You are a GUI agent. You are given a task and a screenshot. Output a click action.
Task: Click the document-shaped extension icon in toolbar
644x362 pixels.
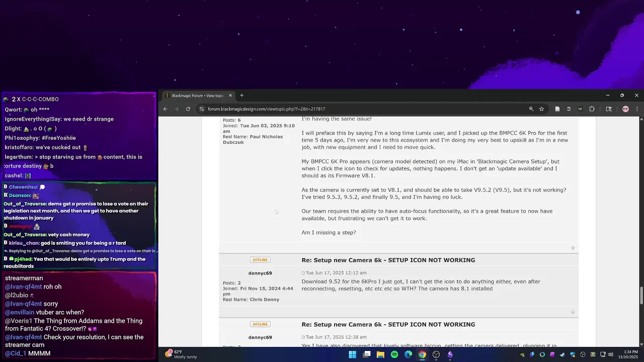[557, 109]
